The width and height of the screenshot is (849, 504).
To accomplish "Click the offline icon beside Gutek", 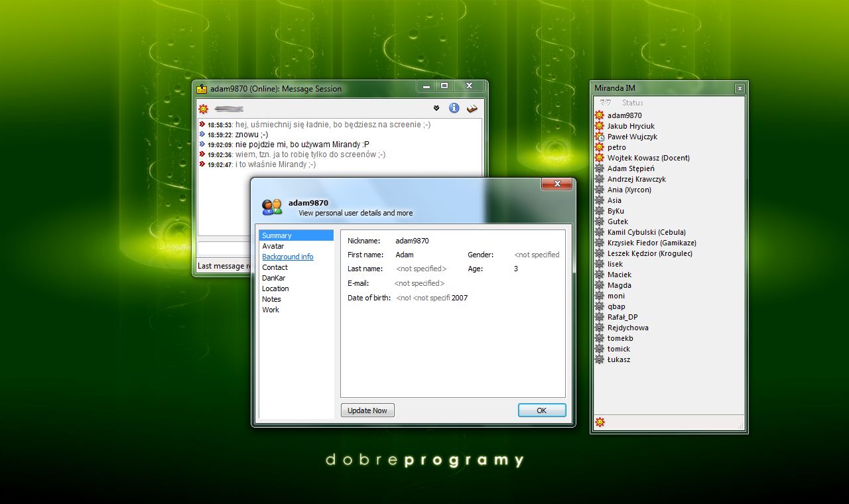I will click(x=600, y=221).
